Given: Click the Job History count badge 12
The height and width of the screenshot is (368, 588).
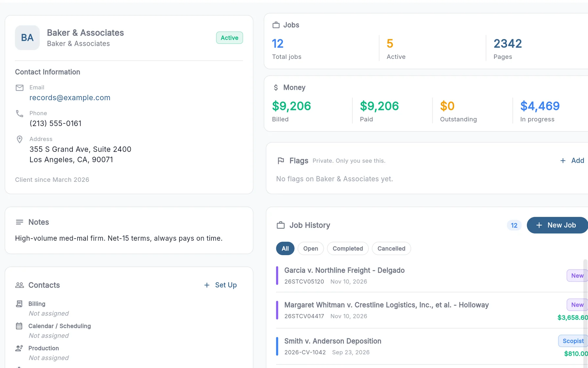Looking at the screenshot, I should 514,225.
